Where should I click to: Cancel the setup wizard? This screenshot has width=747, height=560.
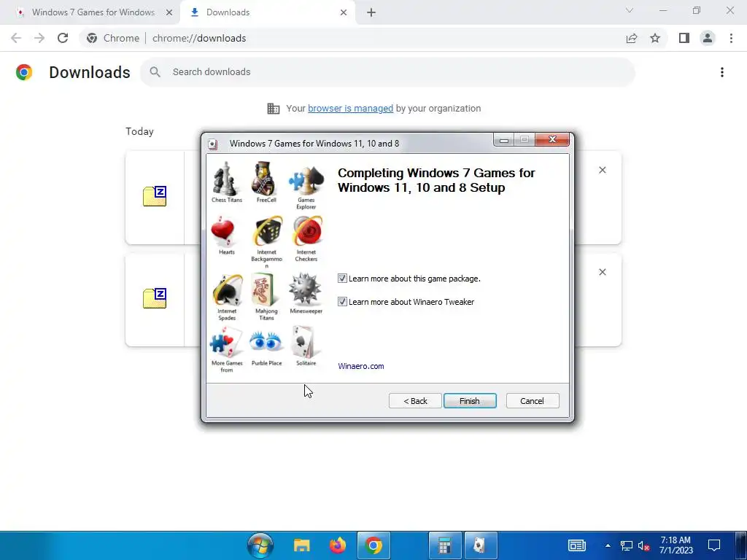[x=532, y=401]
